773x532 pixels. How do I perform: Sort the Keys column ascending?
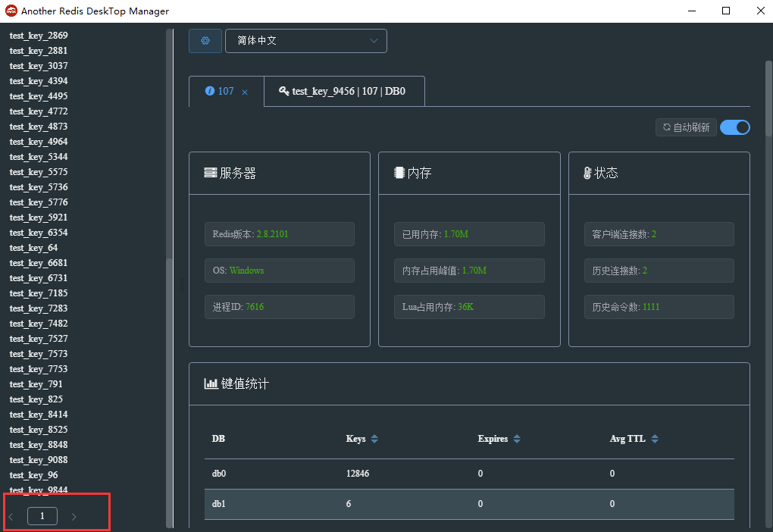click(376, 436)
